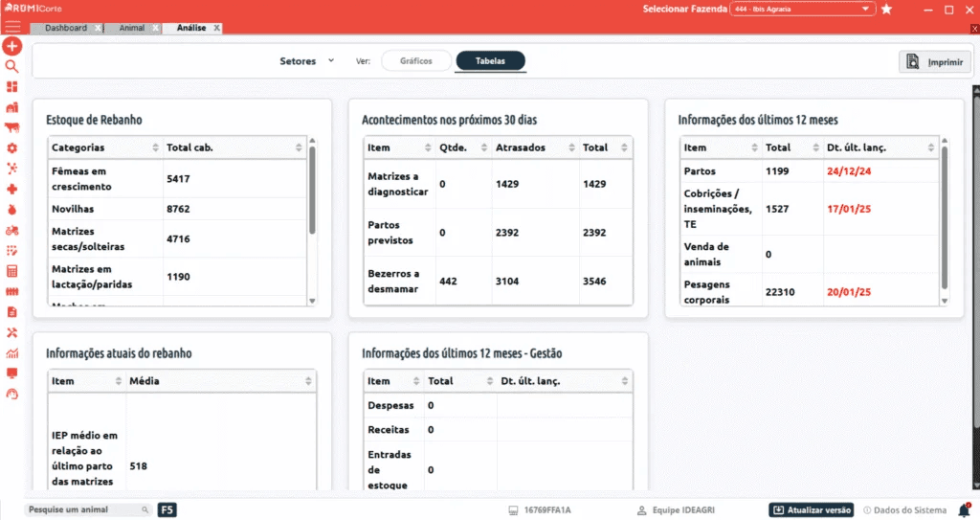
Task: Sort the Categorias column
Action: [156, 147]
